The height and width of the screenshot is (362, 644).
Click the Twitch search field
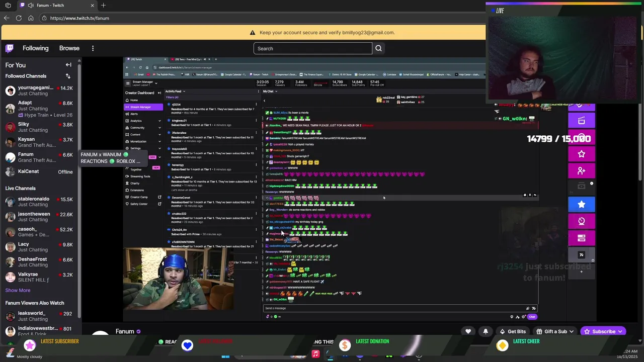pyautogui.click(x=313, y=48)
